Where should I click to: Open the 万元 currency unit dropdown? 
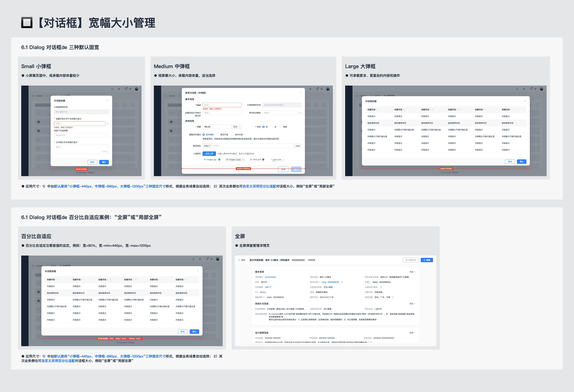point(236,127)
